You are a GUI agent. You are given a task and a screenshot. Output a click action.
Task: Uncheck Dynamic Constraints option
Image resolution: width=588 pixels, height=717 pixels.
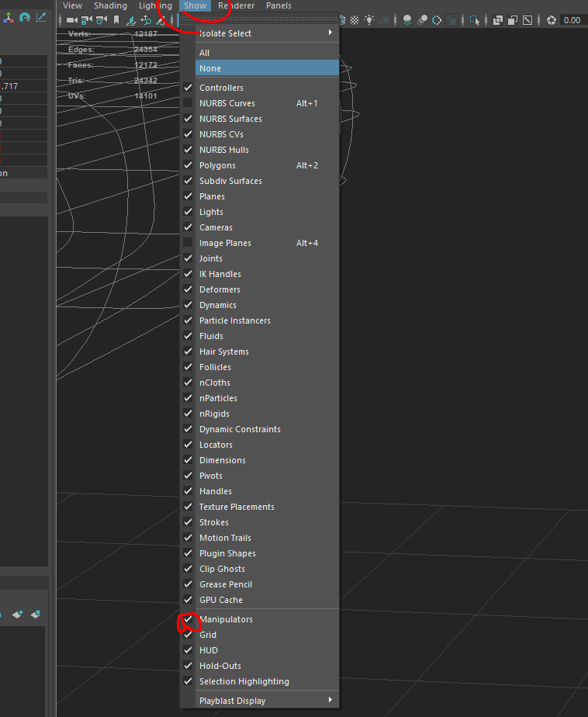[188, 429]
